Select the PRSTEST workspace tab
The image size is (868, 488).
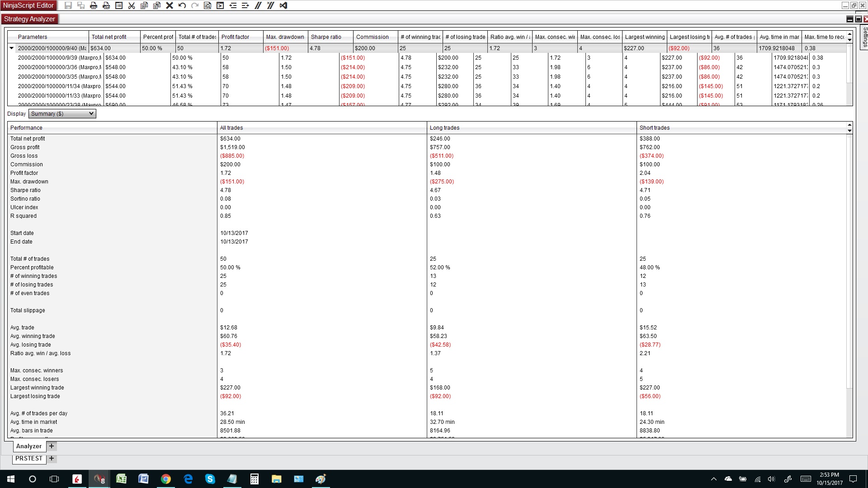29,458
